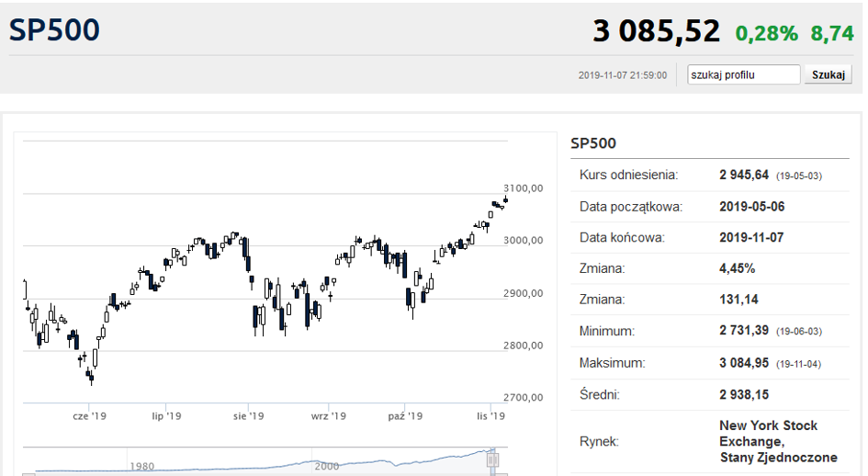Focus the 'szukaj profilu' search field

click(743, 74)
